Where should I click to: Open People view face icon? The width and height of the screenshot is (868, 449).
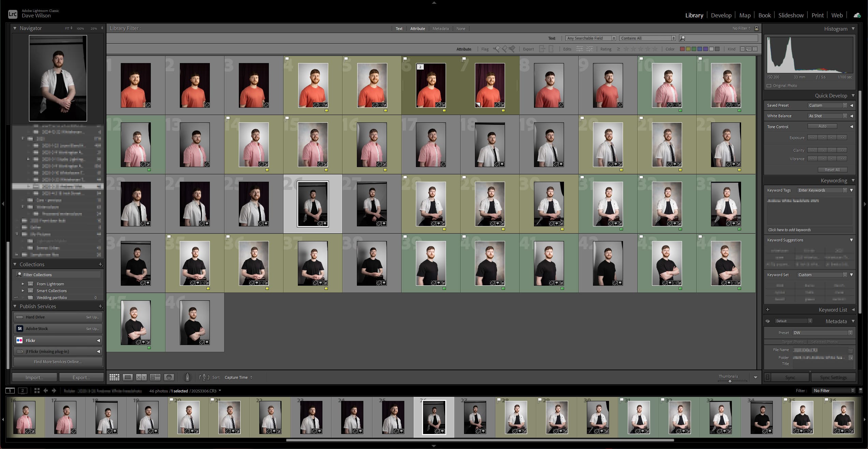(x=169, y=377)
